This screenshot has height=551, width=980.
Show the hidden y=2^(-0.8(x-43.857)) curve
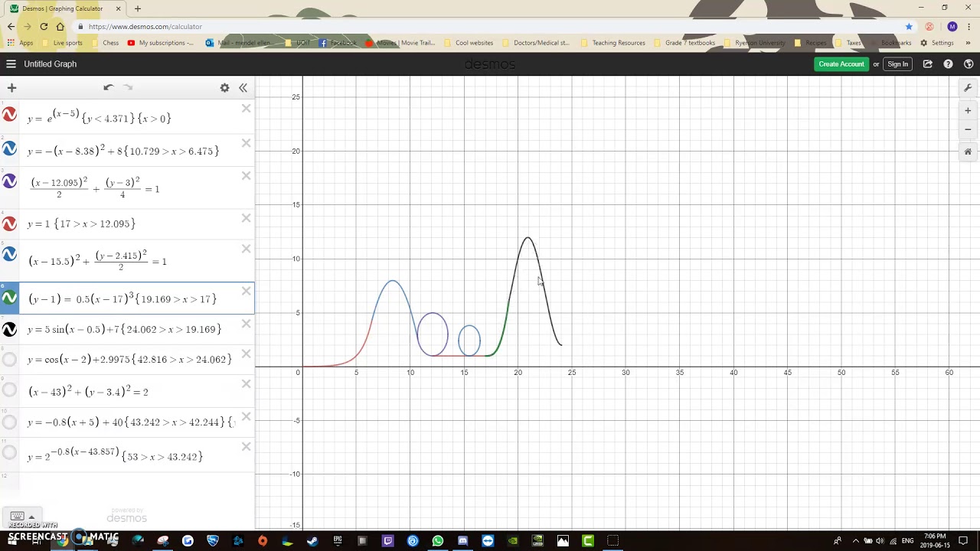(x=9, y=452)
